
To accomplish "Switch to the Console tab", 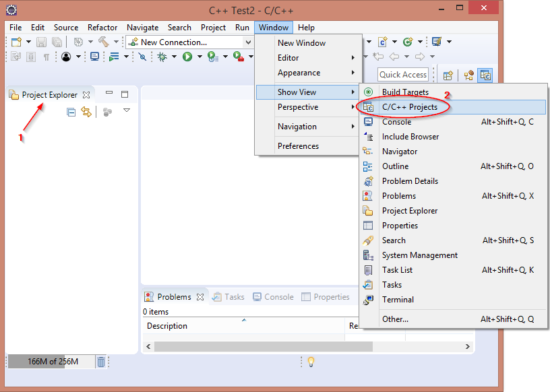I will click(x=273, y=297).
